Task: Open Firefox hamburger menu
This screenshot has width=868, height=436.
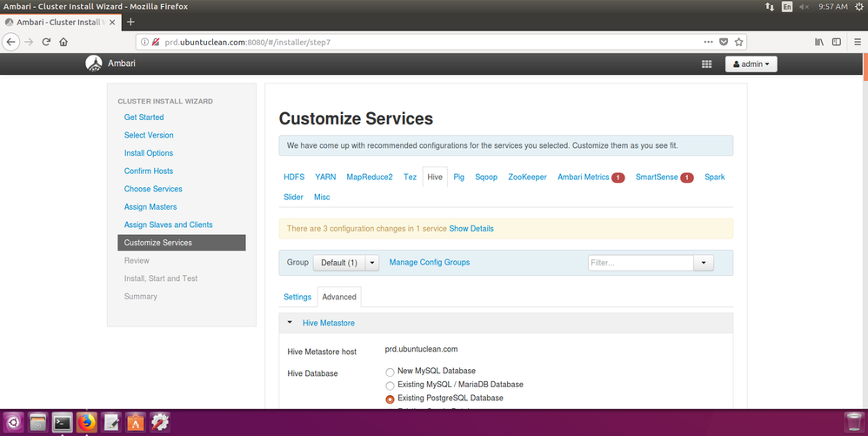Action: click(x=858, y=42)
